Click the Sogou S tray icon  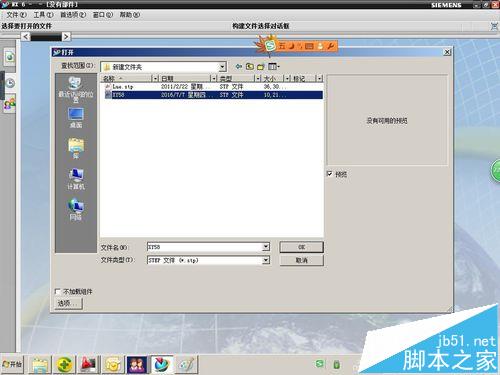(319, 364)
